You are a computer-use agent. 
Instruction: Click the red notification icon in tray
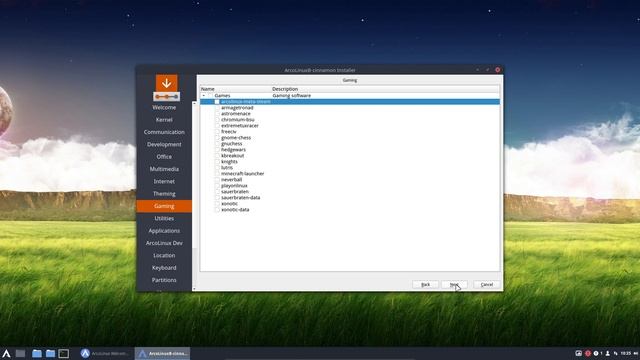pyautogui.click(x=588, y=353)
